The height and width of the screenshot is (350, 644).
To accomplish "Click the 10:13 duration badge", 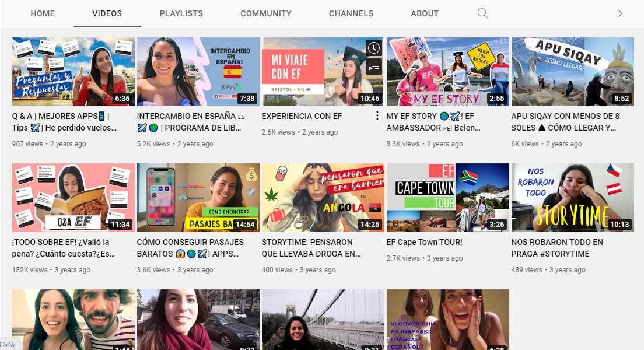I will tap(619, 225).
